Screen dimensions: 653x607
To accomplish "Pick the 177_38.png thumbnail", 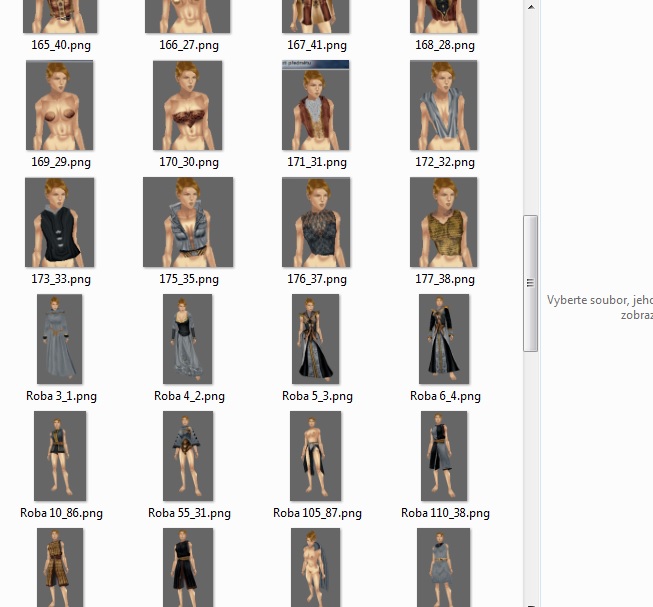I will tap(444, 222).
